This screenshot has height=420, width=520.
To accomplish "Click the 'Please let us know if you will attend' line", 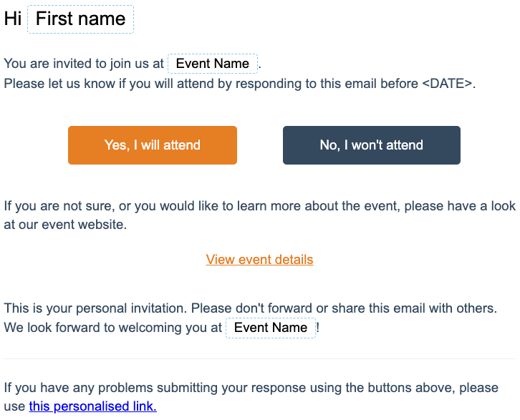I will coord(239,84).
